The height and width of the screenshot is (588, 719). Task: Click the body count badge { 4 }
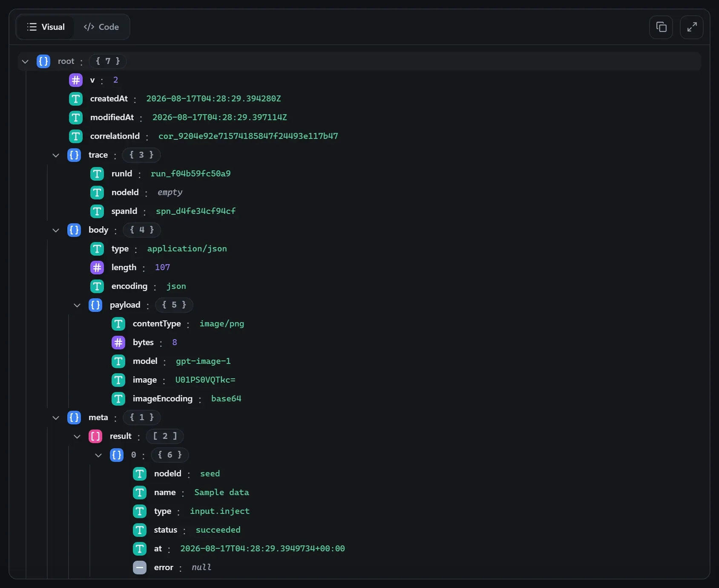coord(142,230)
